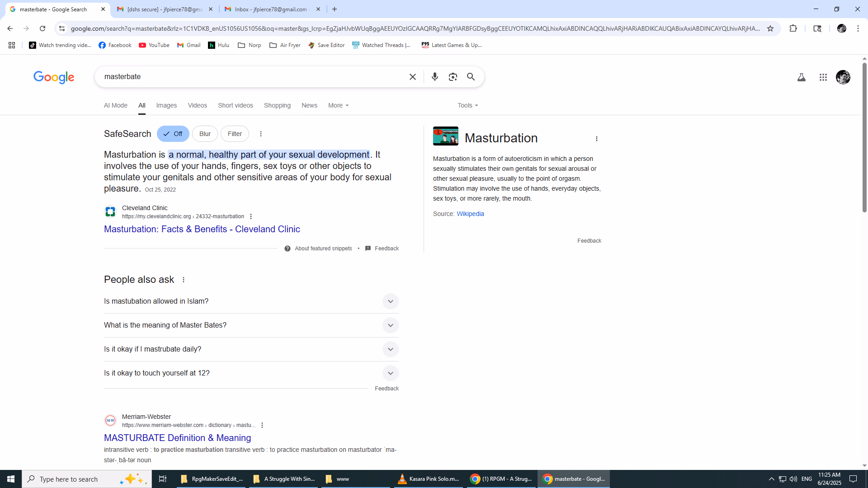
Task: Click Masturbation knowledge panel thumbnail
Action: 445,136
